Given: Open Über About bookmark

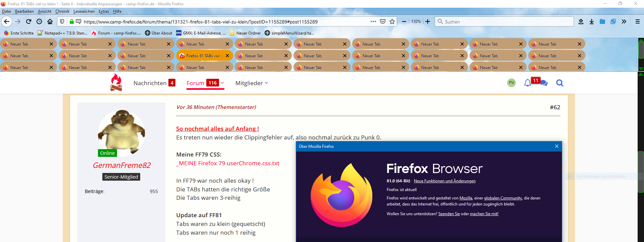Looking at the screenshot, I should pyautogui.click(x=158, y=33).
